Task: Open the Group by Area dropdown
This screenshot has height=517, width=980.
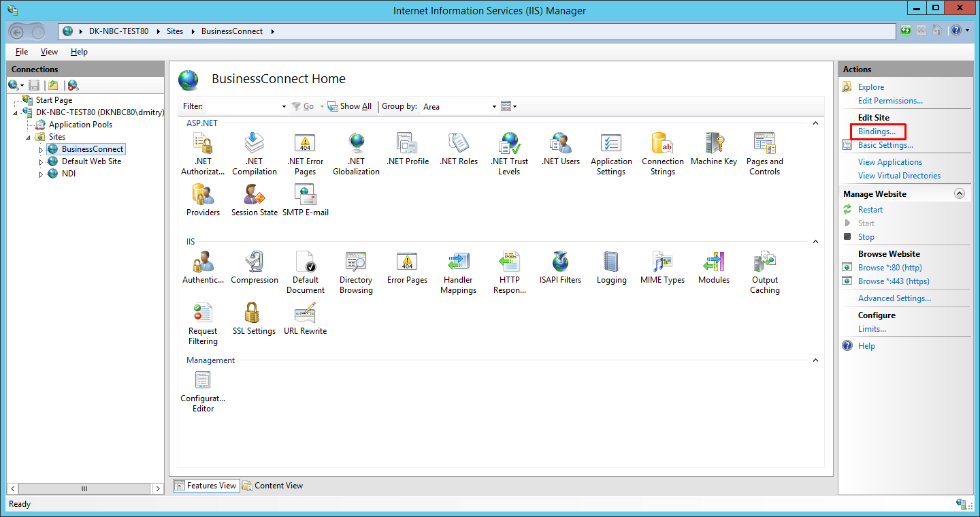Action: click(x=494, y=106)
